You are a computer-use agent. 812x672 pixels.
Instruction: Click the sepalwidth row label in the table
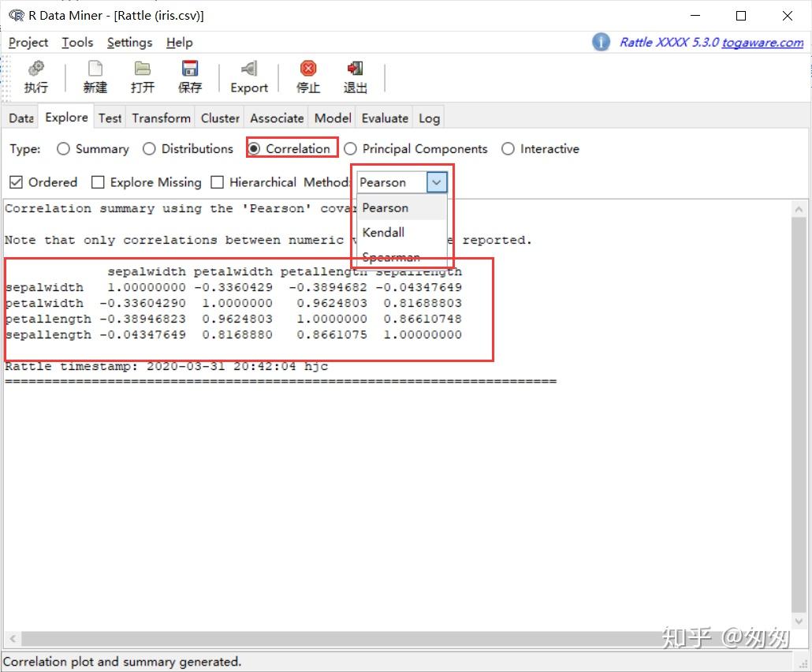coord(44,288)
